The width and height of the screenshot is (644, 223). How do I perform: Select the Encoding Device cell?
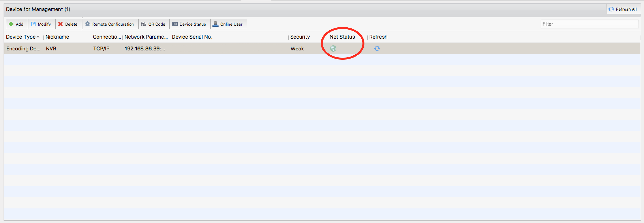(x=23, y=49)
